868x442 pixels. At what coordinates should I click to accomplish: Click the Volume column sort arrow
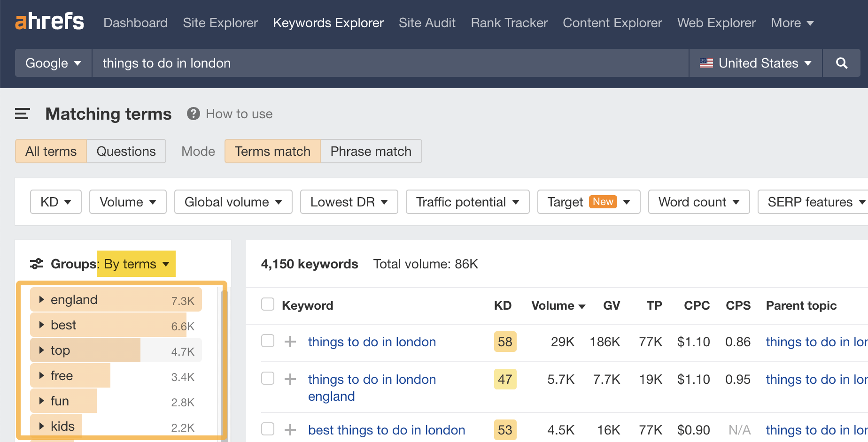(x=582, y=305)
